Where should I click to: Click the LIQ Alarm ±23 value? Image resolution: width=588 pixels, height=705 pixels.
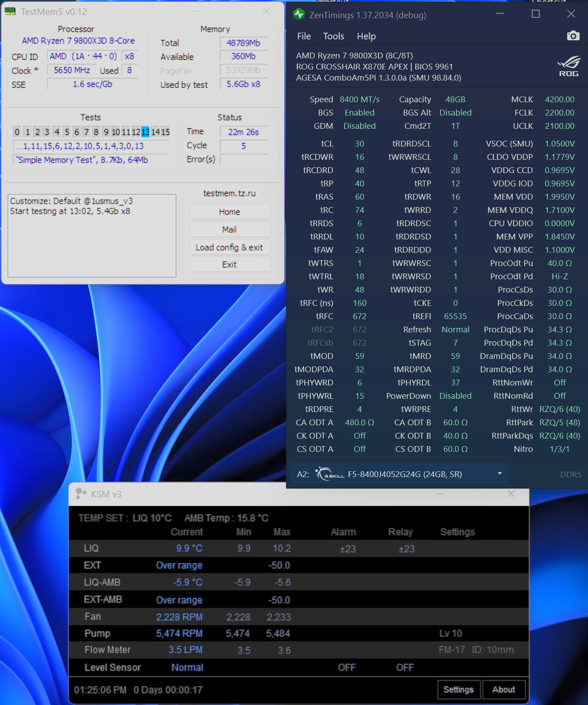pos(348,549)
